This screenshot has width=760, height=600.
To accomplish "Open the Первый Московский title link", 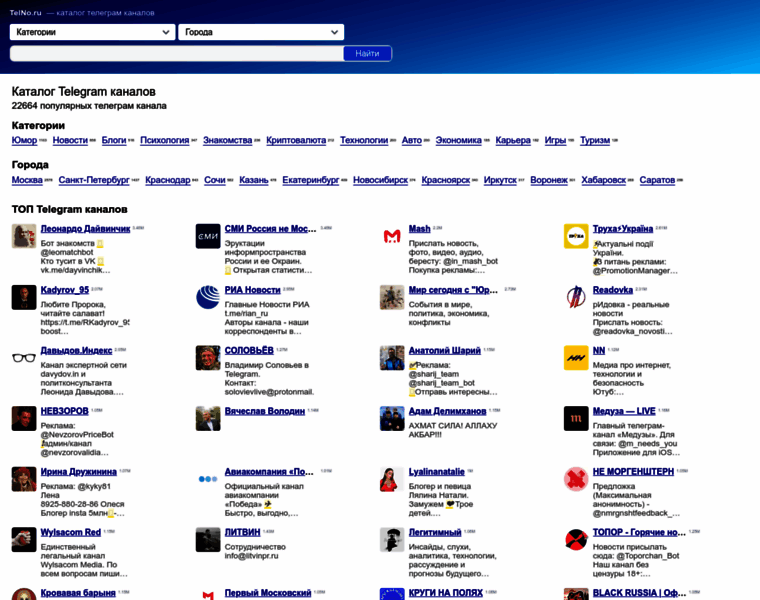I will [268, 593].
